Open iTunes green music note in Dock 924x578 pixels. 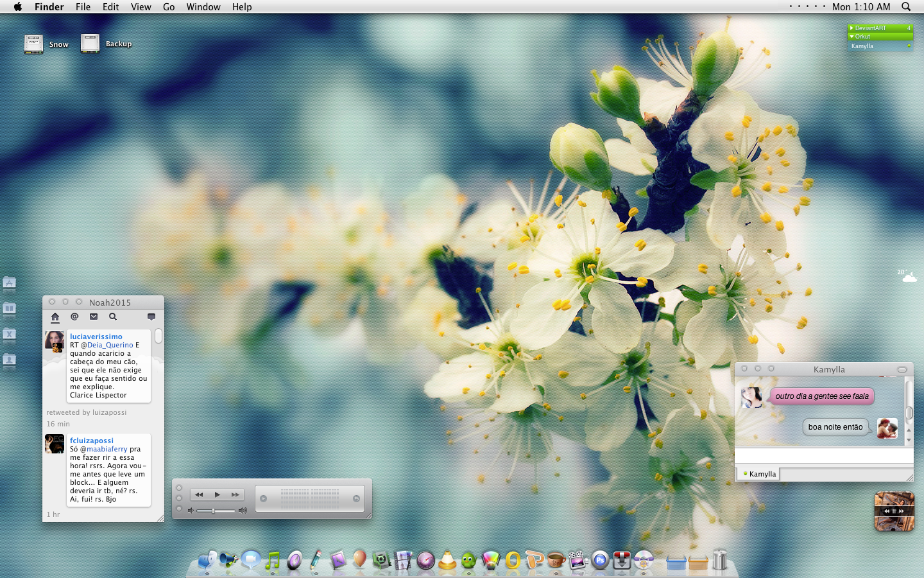pyautogui.click(x=273, y=561)
